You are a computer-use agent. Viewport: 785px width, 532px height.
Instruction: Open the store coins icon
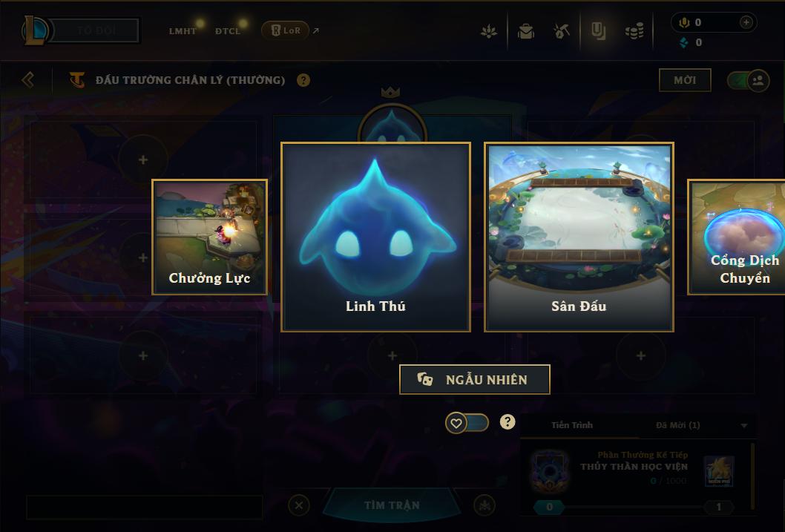(634, 32)
